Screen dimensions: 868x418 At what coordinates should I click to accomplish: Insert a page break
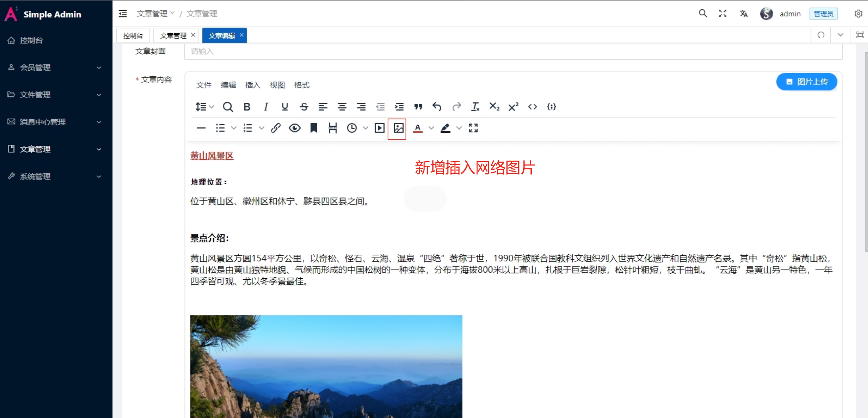[x=333, y=128]
